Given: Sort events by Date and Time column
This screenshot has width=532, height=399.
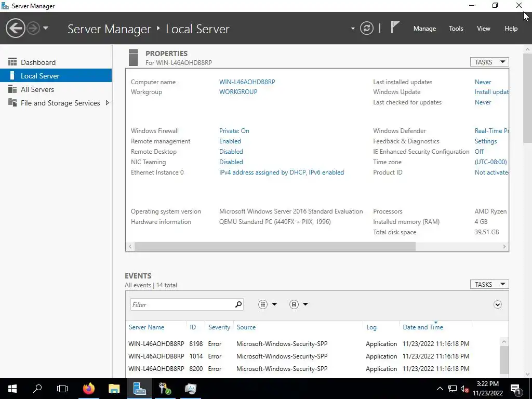Looking at the screenshot, I should (423, 327).
